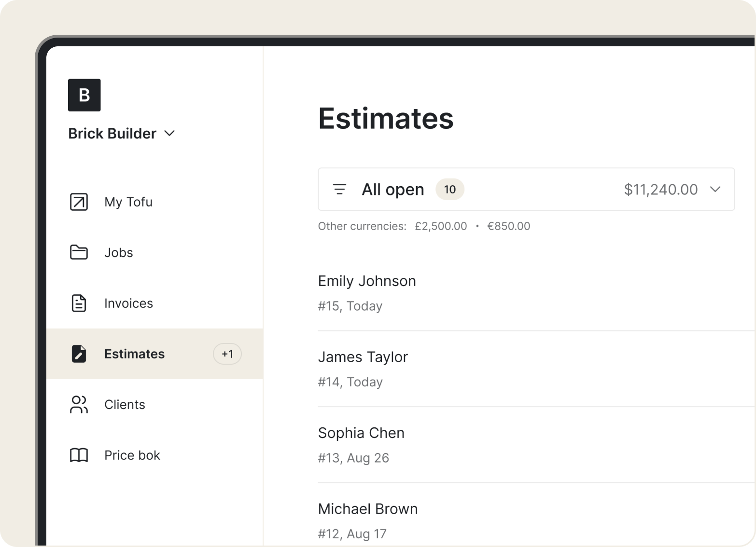Click the Estimates pencil-document icon
This screenshot has width=756, height=547.
pos(79,354)
